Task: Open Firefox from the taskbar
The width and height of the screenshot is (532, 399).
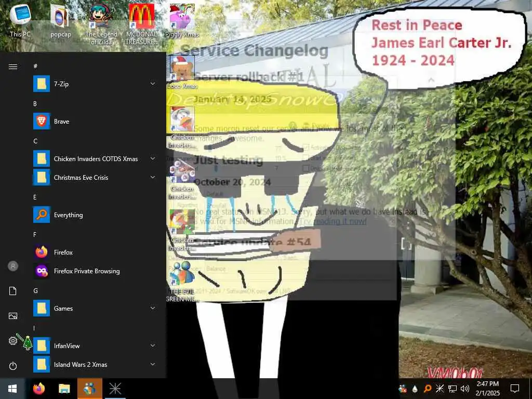Action: 38,389
